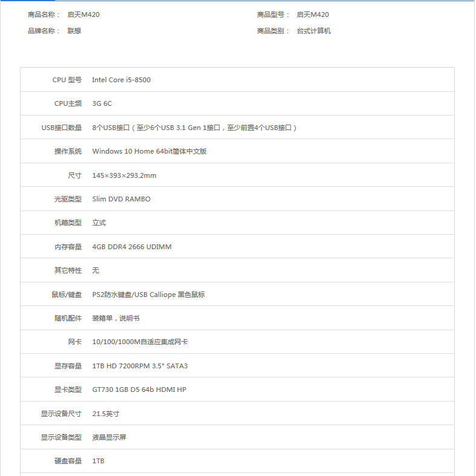
Task: Select the 装箱单, 说明书 accessories value
Action: point(116,318)
